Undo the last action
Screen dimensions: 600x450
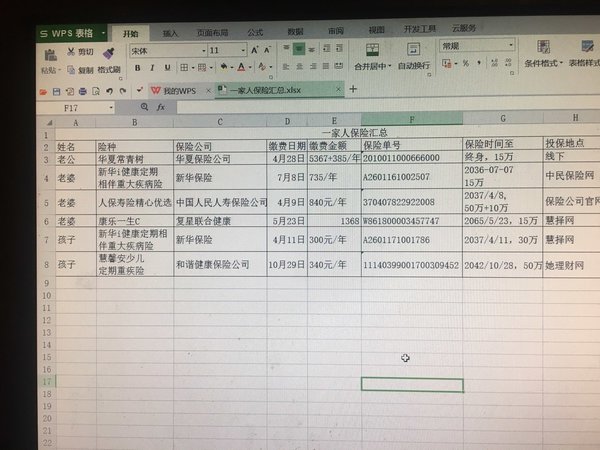coord(109,91)
